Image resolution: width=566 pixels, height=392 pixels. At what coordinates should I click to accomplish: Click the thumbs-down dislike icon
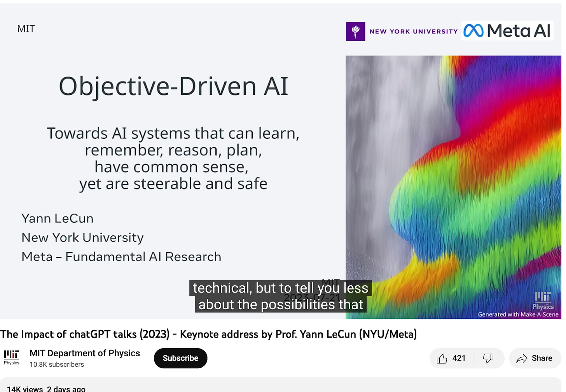click(x=488, y=358)
